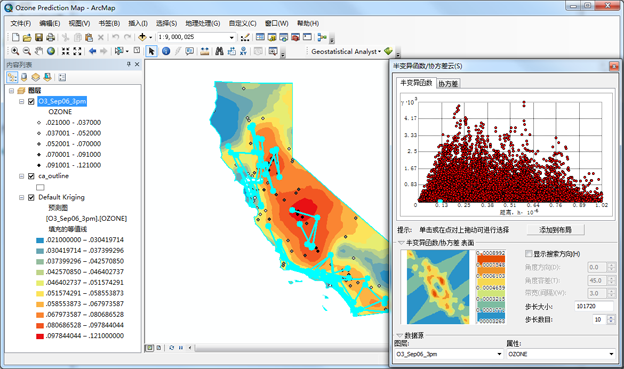Open the Add Data tool

[142, 37]
